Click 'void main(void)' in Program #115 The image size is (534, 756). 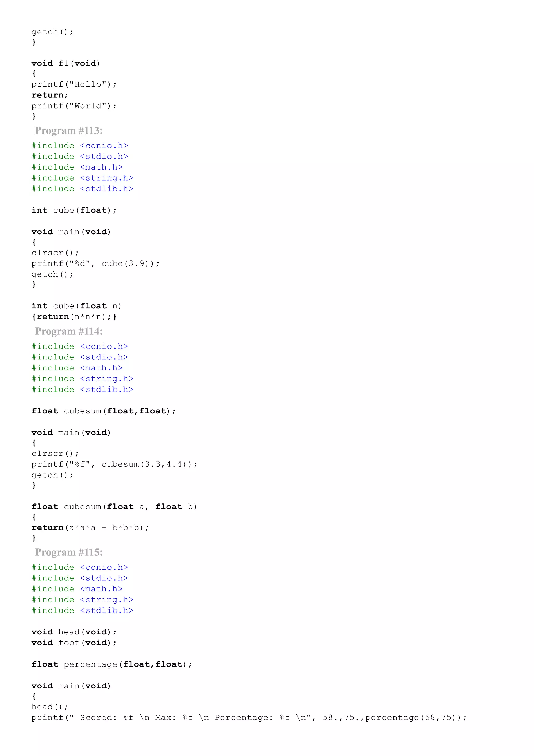tap(71, 686)
